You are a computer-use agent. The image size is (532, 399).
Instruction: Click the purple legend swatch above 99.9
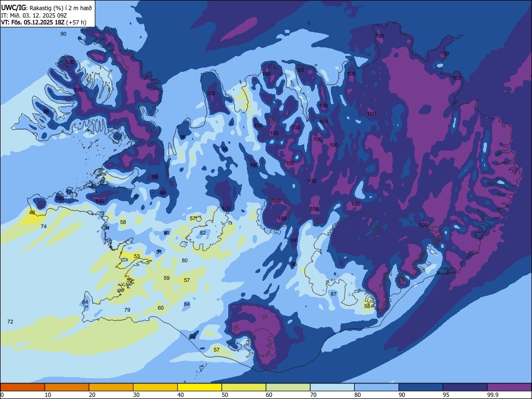point(509,387)
